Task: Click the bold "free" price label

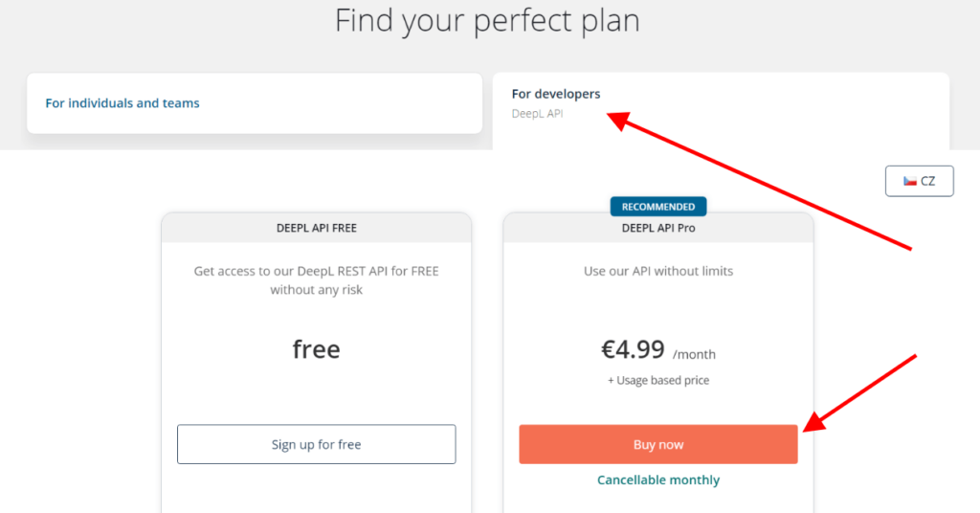Action: coord(316,349)
